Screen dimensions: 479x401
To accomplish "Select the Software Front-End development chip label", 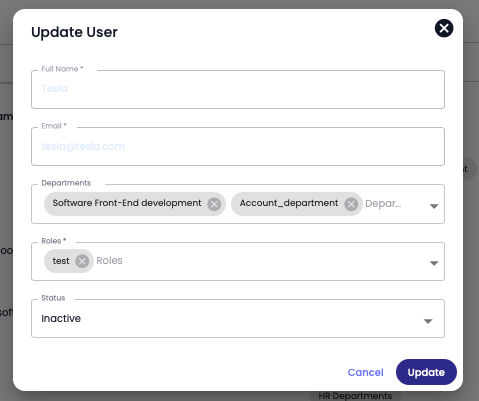I will [127, 203].
